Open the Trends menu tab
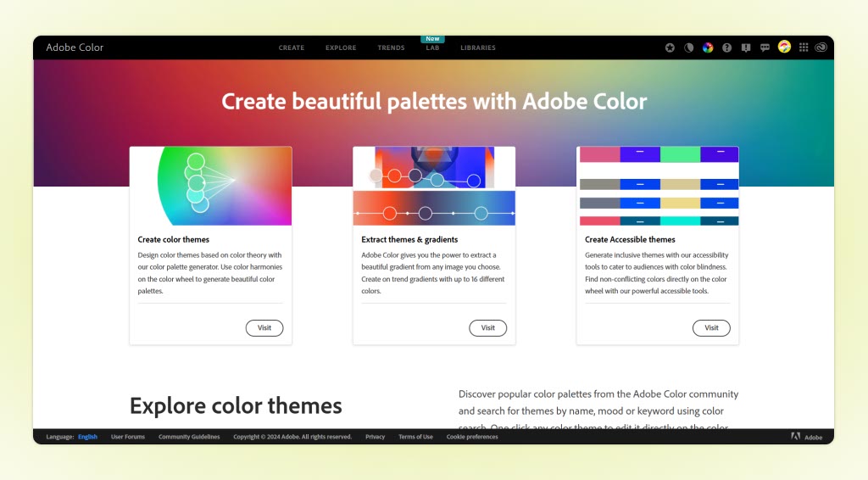 click(x=391, y=47)
